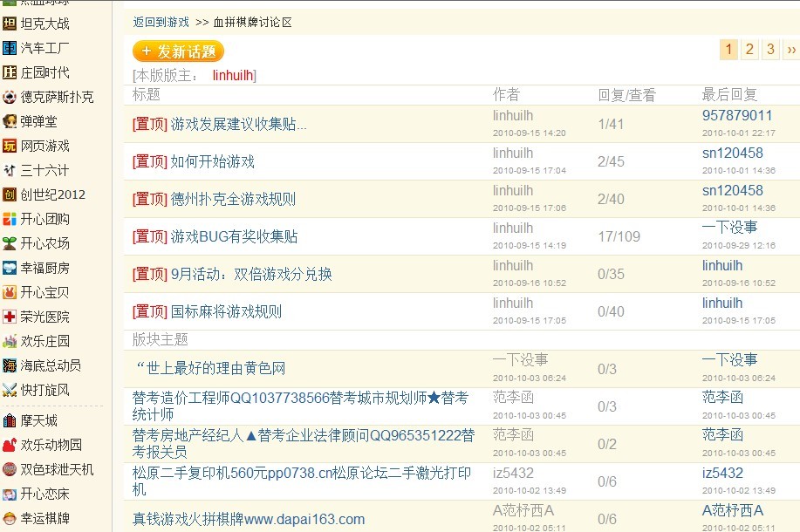Open topic 9月活动：双倍游戏分兑换

[x=251, y=275]
